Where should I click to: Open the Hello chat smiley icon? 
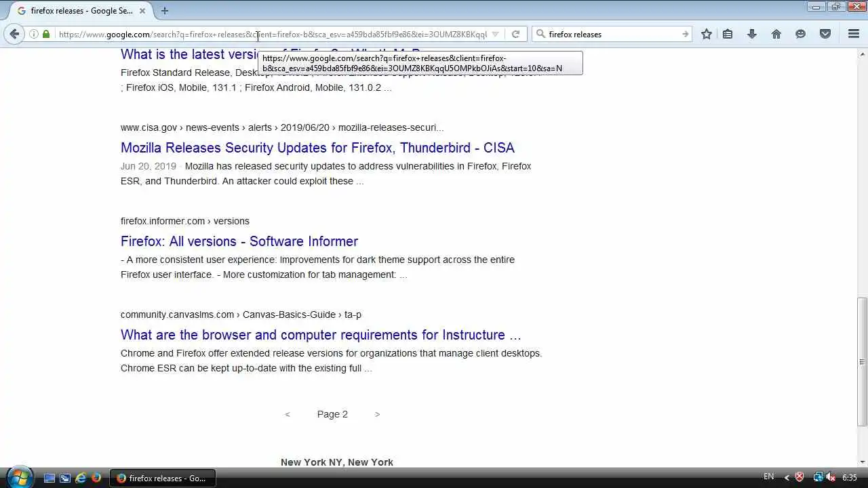[801, 34]
